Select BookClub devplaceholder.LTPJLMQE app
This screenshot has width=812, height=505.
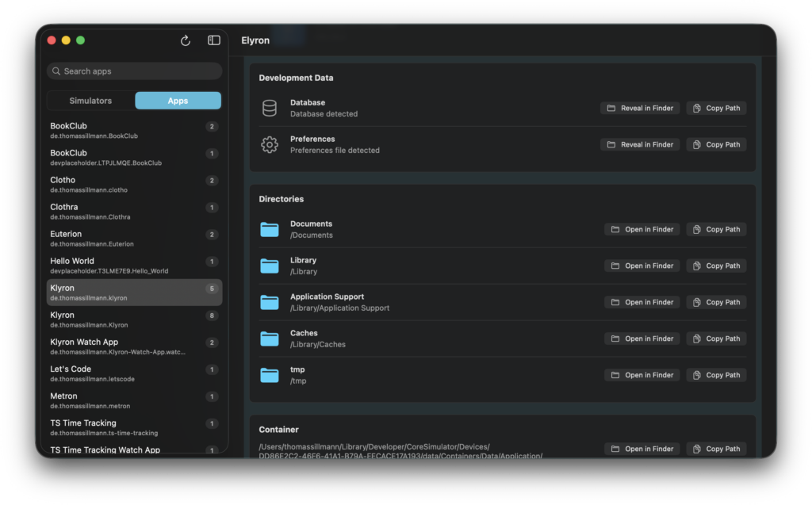coord(134,158)
